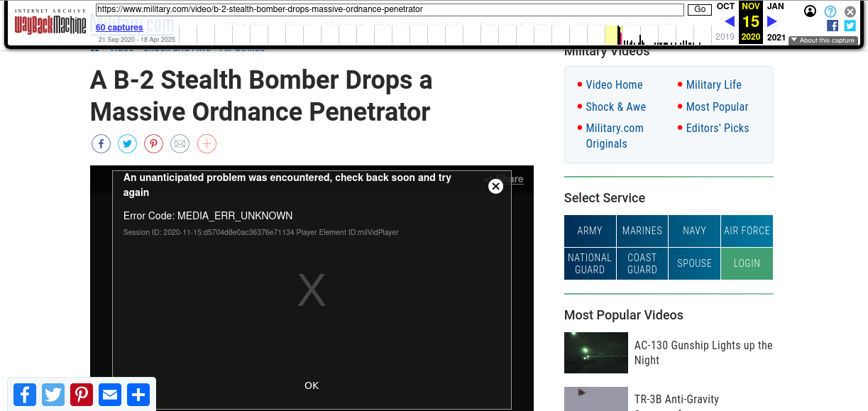Click the floating blue plus share button
868x411 pixels.
pos(138,395)
